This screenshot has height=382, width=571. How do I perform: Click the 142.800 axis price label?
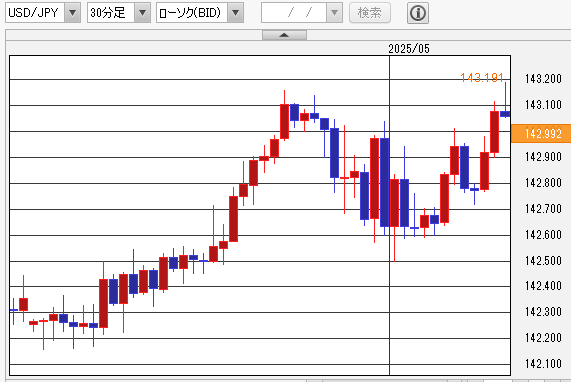[543, 183]
